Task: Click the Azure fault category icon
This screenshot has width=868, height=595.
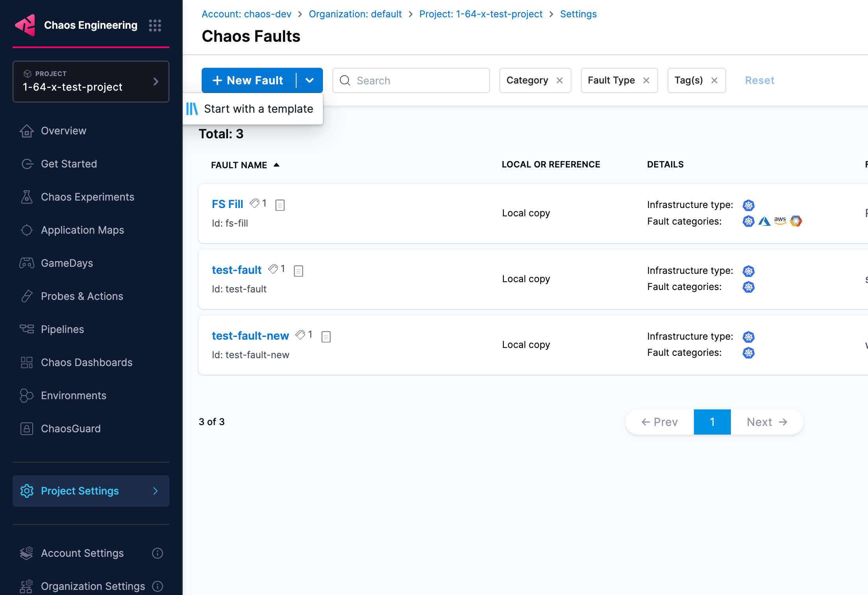Action: (764, 221)
